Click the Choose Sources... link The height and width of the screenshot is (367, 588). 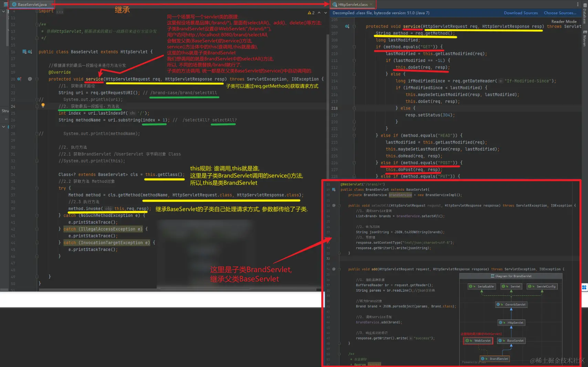(x=560, y=13)
